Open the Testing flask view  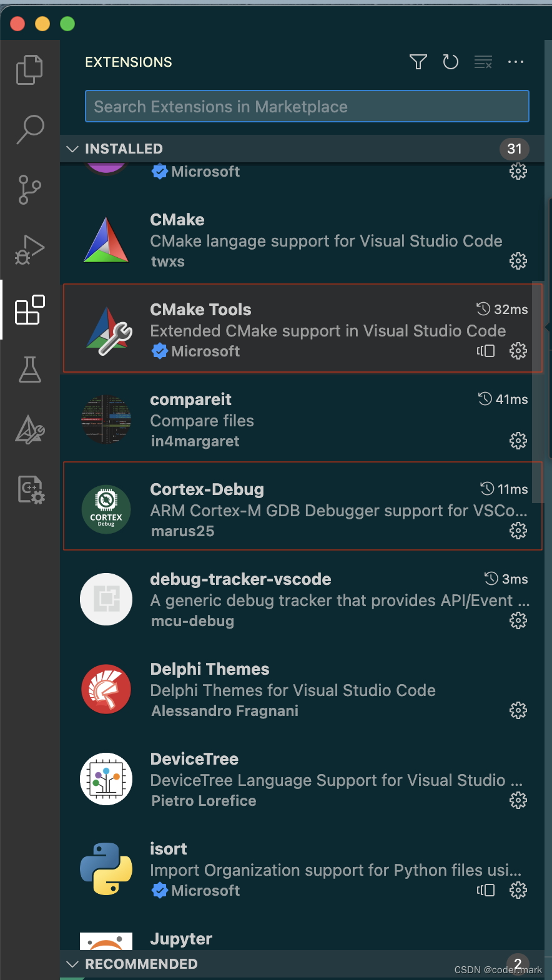pos(29,370)
